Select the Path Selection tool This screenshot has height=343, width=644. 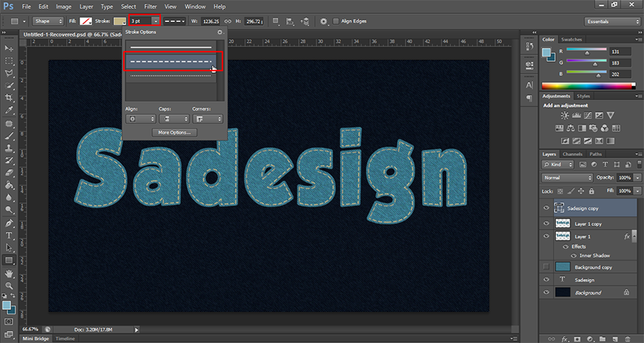click(x=9, y=248)
